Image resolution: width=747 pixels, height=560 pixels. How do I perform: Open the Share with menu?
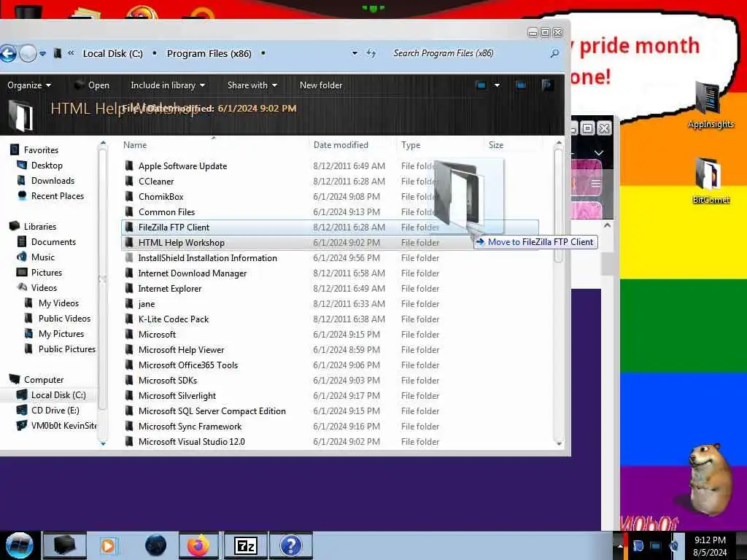tap(252, 85)
